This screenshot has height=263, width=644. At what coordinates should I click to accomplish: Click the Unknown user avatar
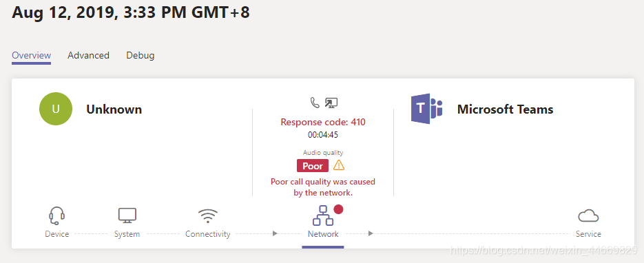click(x=56, y=109)
